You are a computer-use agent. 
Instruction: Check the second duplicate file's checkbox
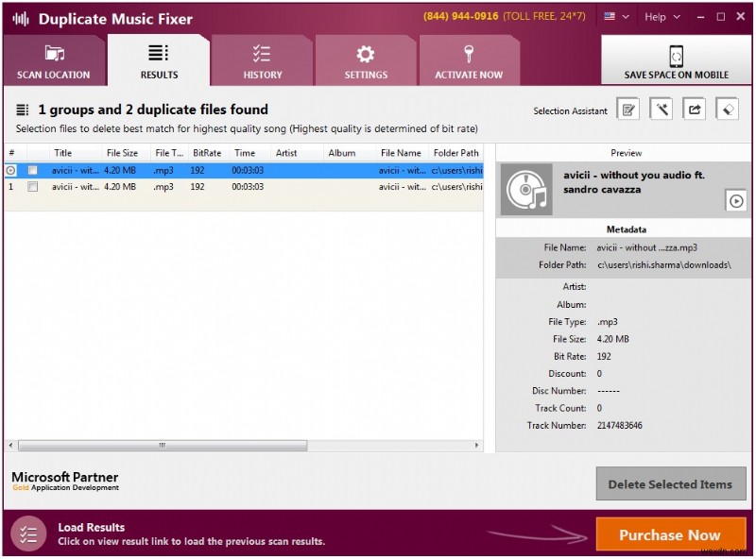[x=33, y=187]
